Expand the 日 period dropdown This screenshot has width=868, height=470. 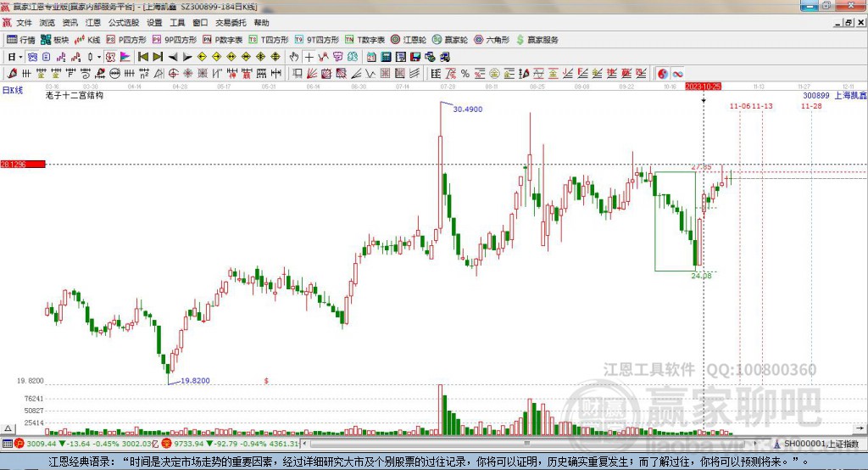(x=20, y=57)
